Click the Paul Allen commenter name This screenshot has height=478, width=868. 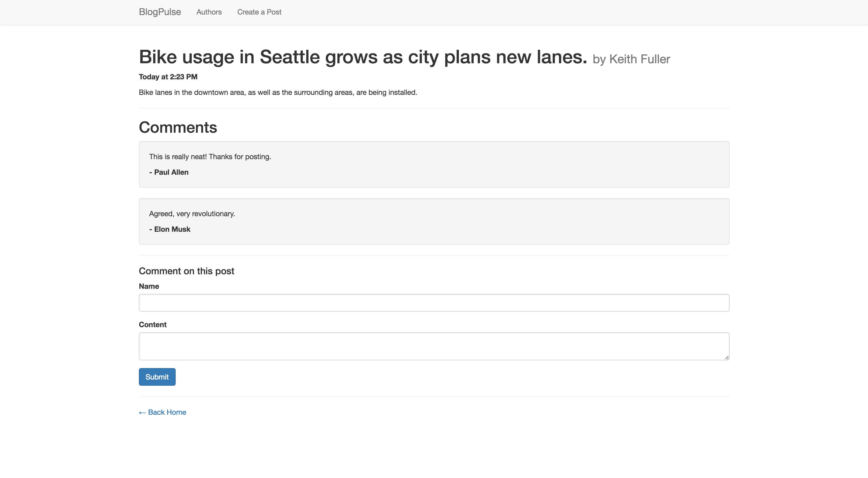click(171, 172)
